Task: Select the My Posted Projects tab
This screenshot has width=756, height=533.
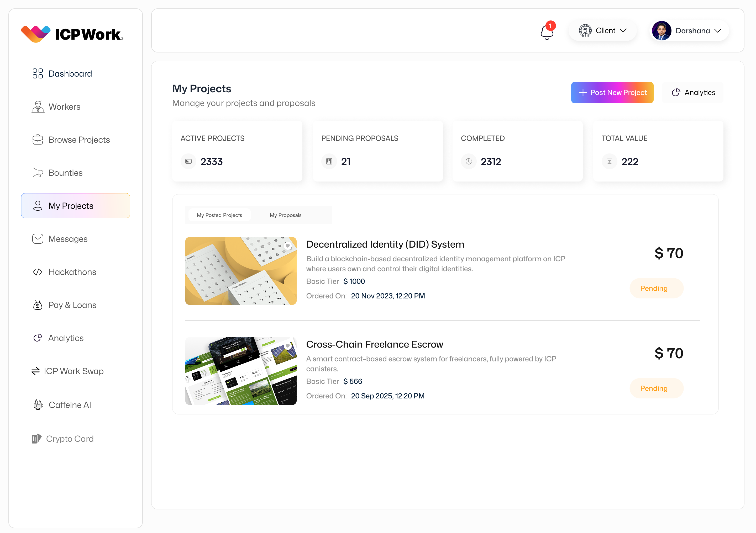Action: (219, 215)
